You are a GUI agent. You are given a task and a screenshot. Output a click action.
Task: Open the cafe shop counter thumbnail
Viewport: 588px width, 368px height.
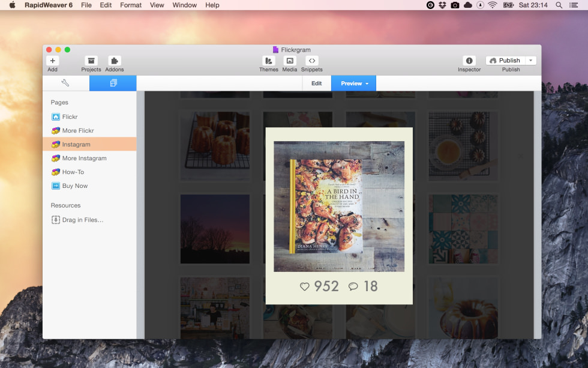point(215,308)
